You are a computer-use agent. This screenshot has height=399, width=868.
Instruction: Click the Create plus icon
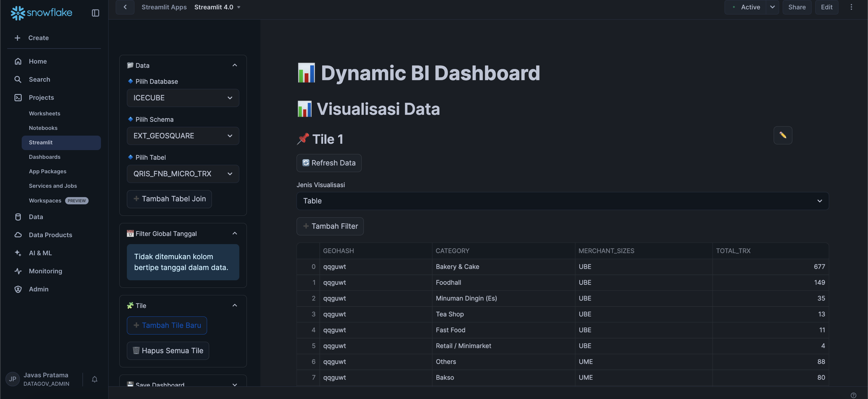click(17, 38)
